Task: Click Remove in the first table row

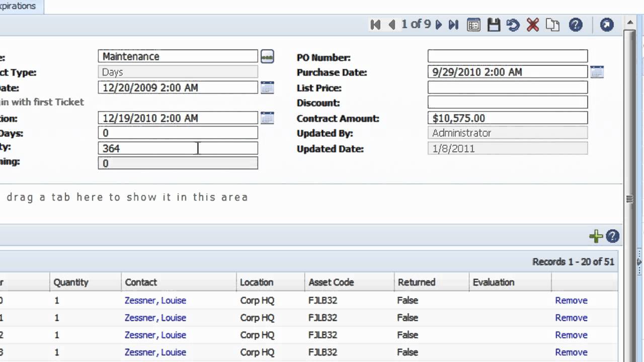Action: 571,300
